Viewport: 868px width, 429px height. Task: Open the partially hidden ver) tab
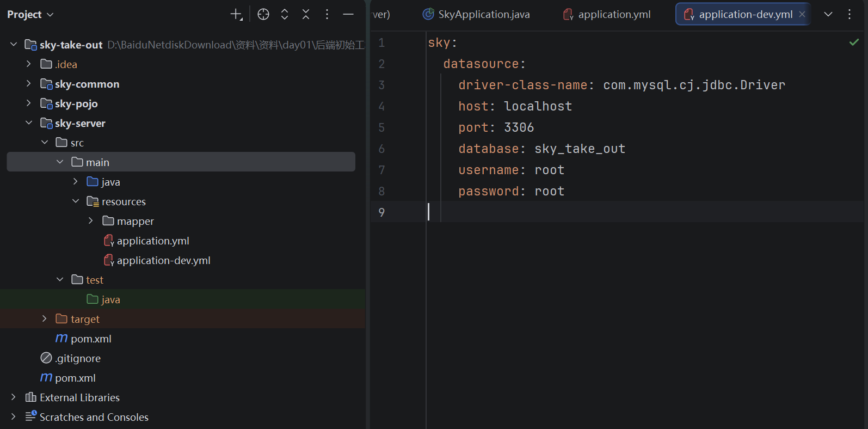click(381, 14)
